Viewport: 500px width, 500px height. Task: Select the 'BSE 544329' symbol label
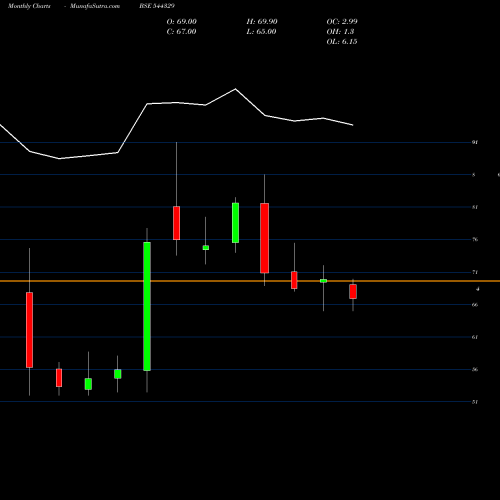coord(157,6)
